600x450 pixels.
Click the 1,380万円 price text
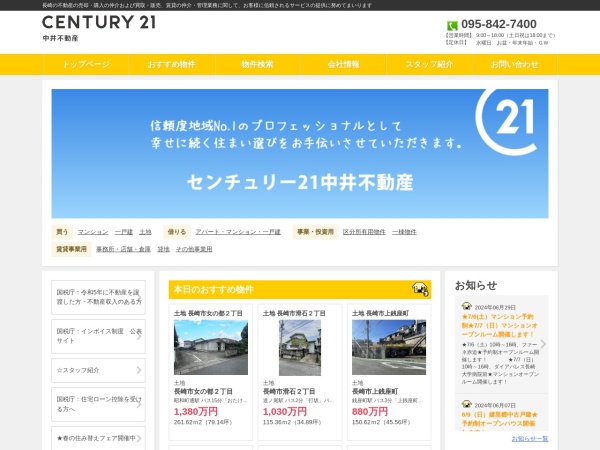click(x=196, y=412)
